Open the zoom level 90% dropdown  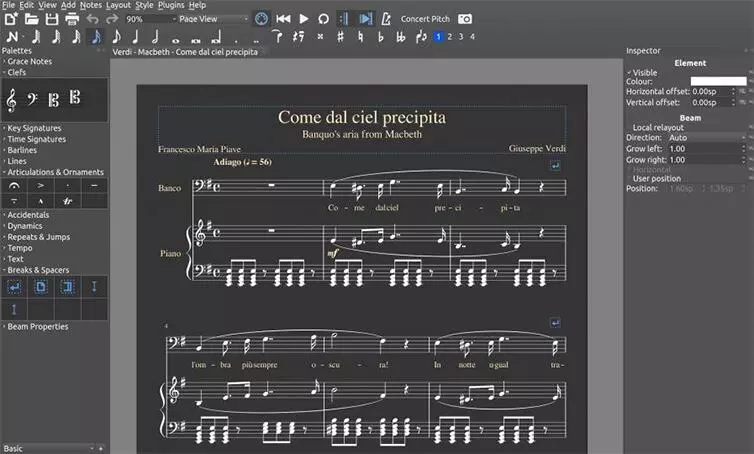click(150, 19)
